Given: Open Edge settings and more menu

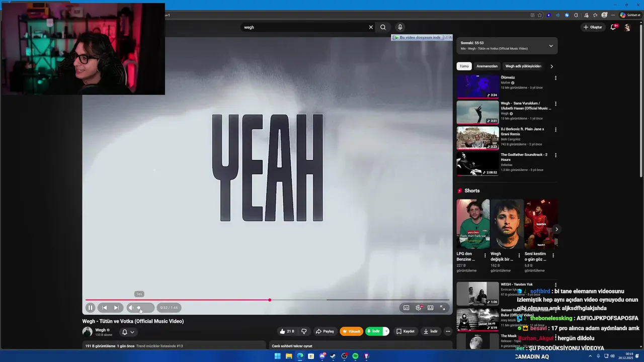Looking at the screenshot, I should (x=613, y=15).
